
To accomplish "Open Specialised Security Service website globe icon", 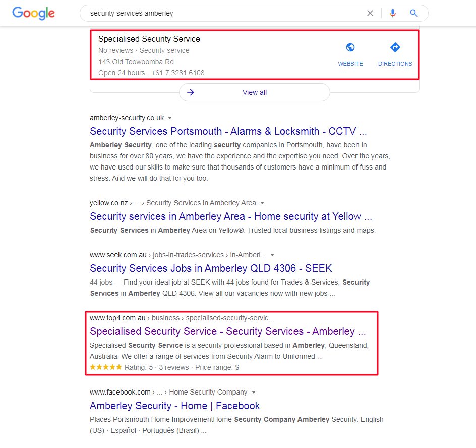I will 350,48.
